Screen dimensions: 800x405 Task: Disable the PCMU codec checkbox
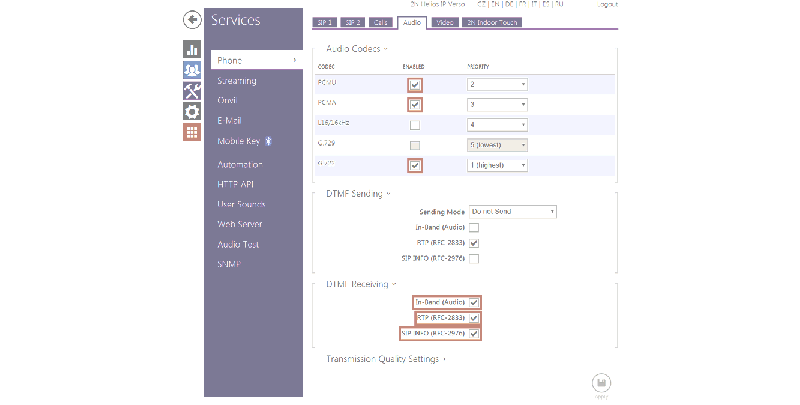[414, 85]
